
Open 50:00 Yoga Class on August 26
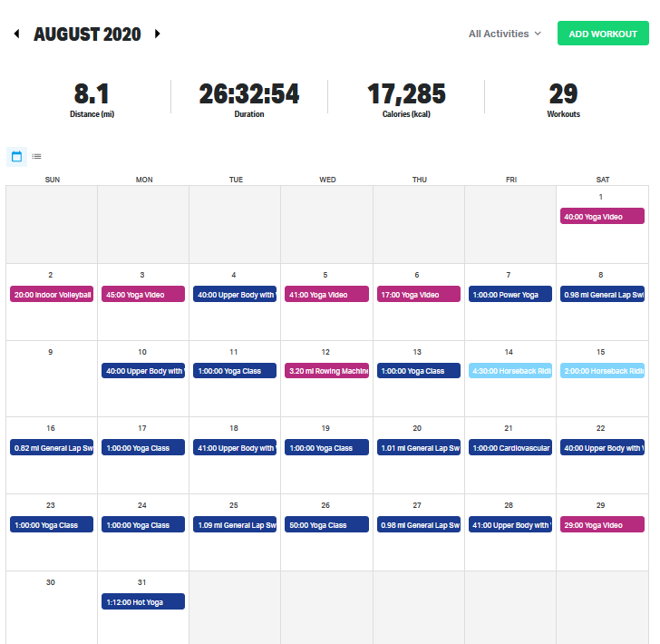click(327, 525)
